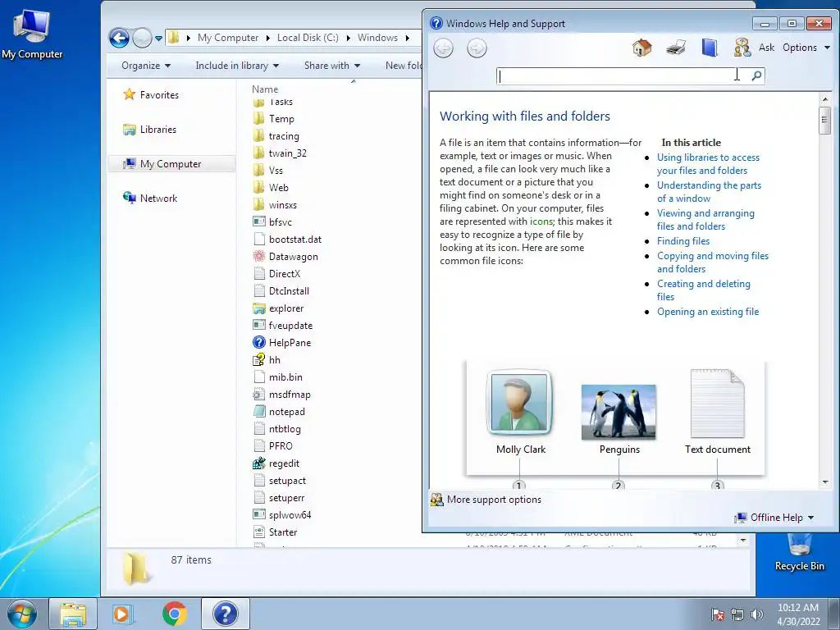Click the clock showing 10:12 AM

(798, 608)
